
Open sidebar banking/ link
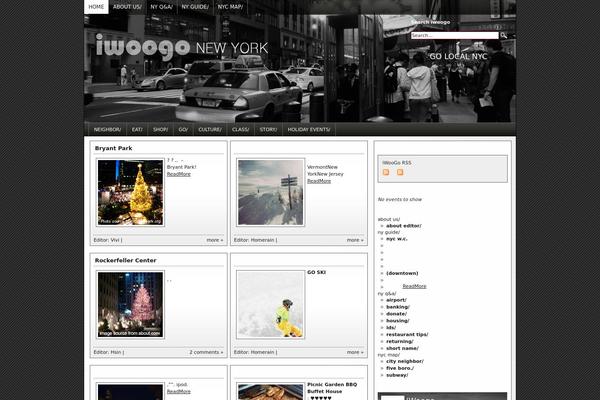point(398,307)
